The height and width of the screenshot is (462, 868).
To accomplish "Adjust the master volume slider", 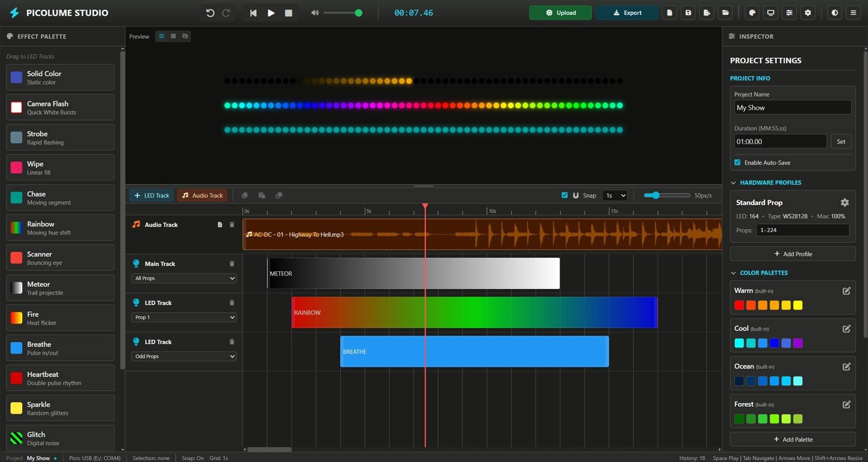I will (x=343, y=13).
